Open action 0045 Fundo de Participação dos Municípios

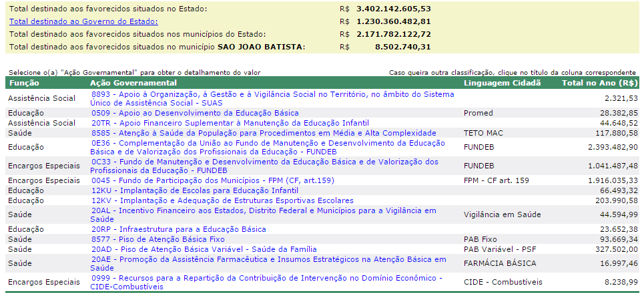[213, 180]
